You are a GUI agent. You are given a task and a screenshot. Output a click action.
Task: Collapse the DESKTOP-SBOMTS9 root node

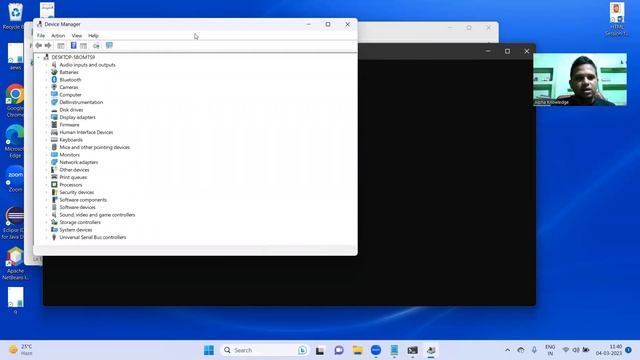click(39, 57)
